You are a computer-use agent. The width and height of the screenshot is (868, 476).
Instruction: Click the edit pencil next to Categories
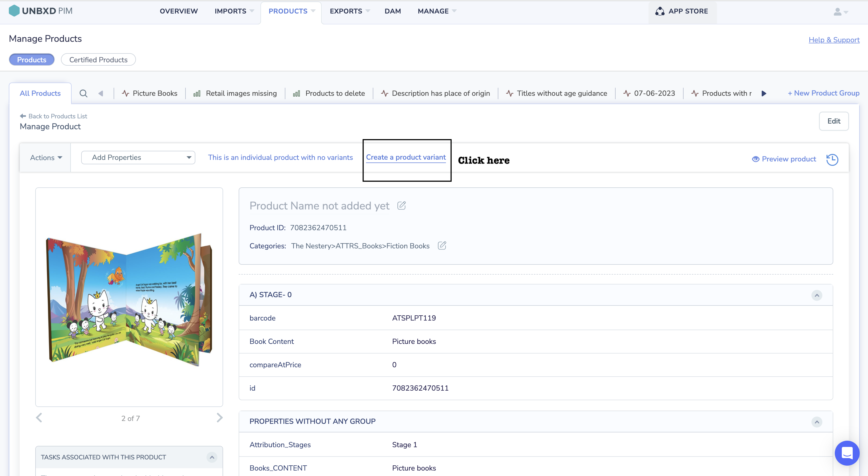click(442, 246)
